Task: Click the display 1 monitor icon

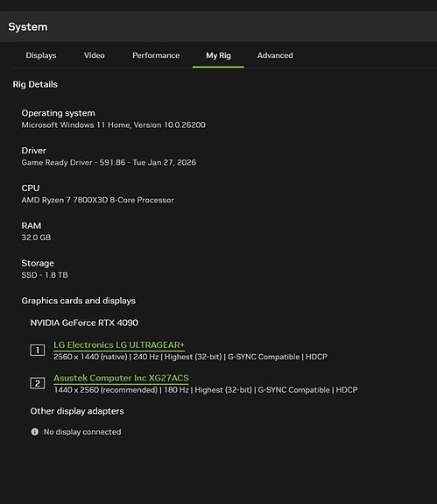Action: (38, 350)
